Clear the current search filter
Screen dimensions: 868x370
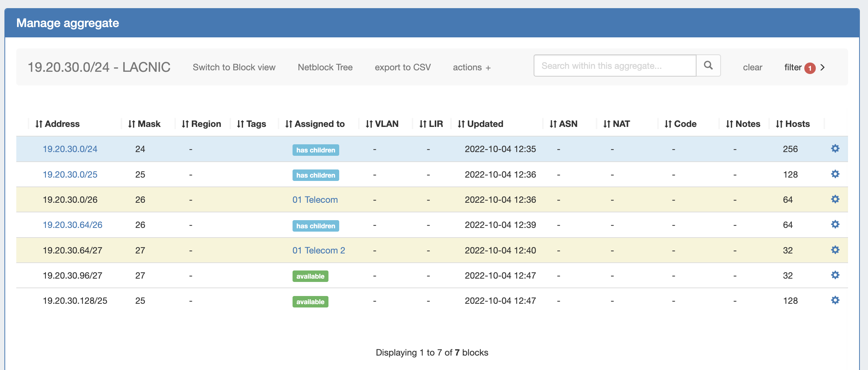tap(752, 67)
